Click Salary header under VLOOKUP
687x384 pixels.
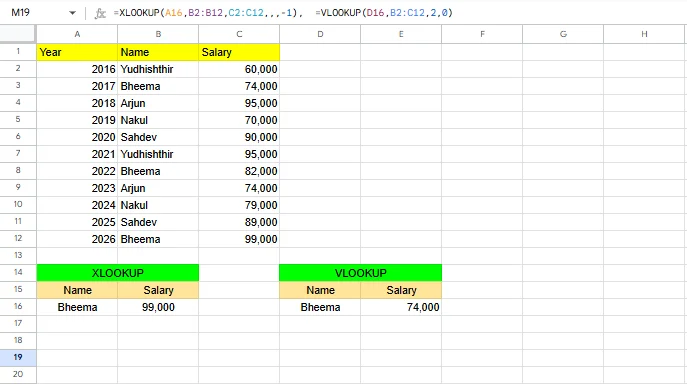pos(401,290)
